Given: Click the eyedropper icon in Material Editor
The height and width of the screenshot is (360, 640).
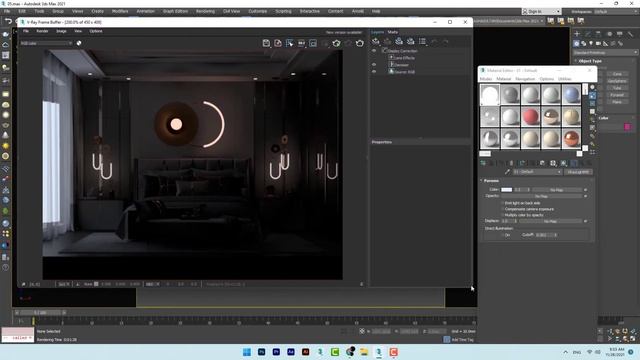Looking at the screenshot, I should pyautogui.click(x=507, y=172).
